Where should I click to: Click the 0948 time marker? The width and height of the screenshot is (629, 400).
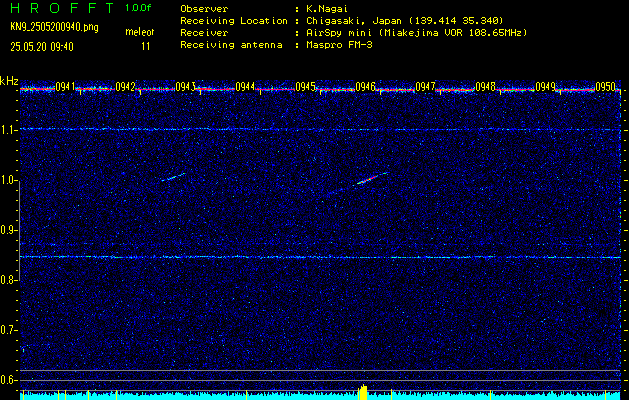(485, 86)
